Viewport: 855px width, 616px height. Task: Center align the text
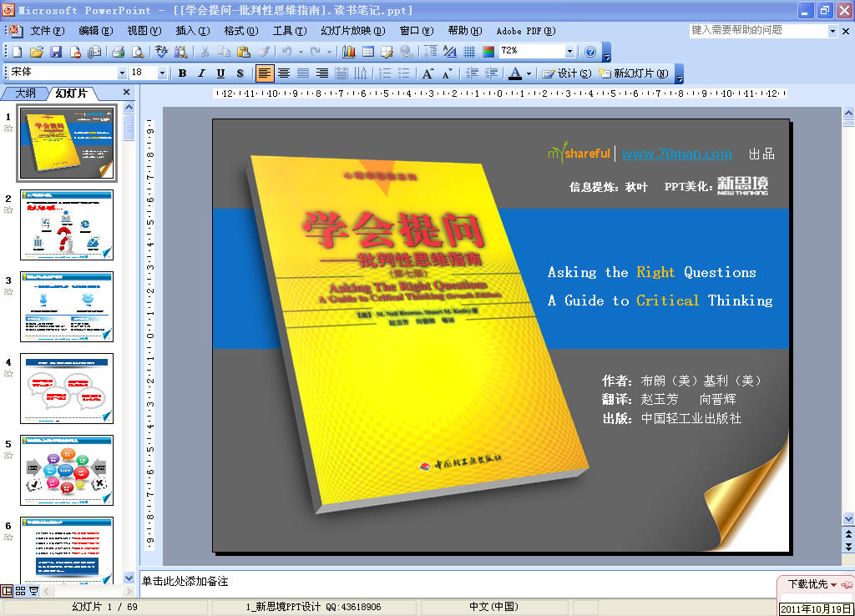point(284,73)
